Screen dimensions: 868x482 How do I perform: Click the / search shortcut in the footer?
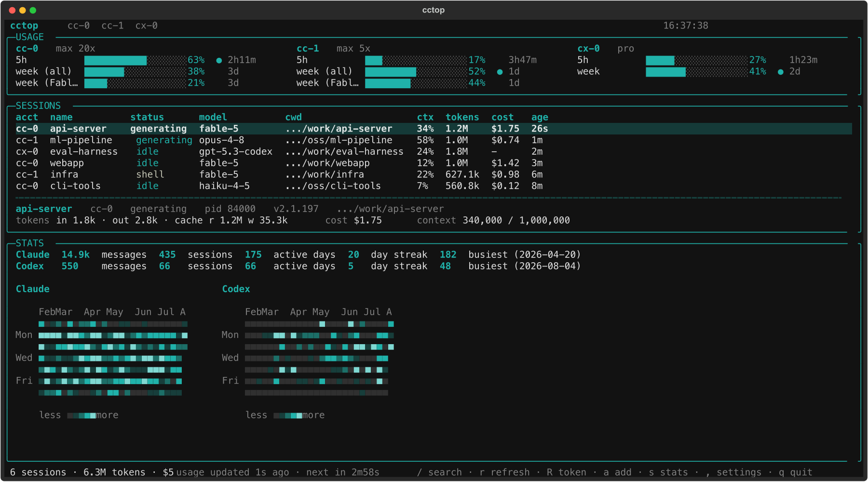[x=439, y=472]
